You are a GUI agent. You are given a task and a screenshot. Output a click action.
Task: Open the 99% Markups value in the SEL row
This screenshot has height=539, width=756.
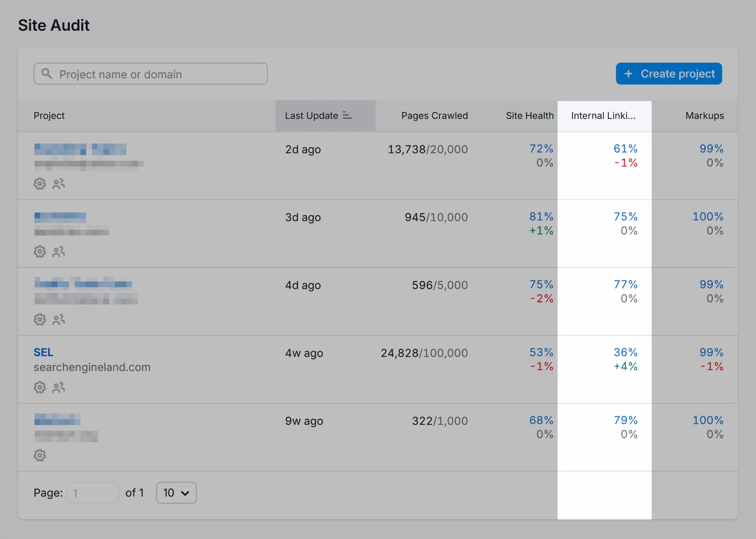711,352
